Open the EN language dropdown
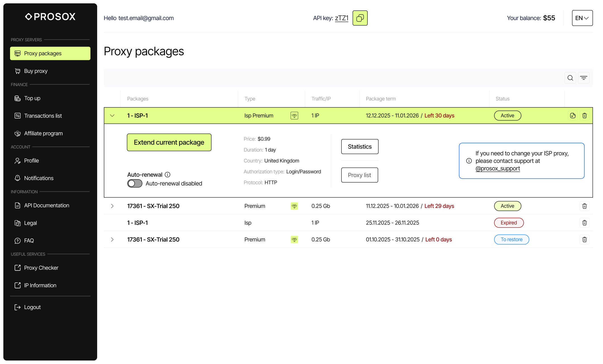603x364 pixels. click(x=582, y=18)
